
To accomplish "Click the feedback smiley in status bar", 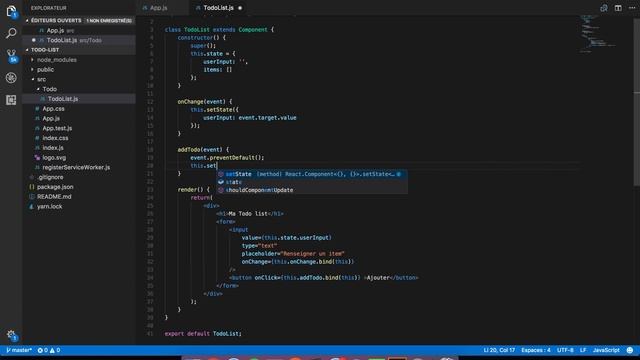I will (630, 350).
